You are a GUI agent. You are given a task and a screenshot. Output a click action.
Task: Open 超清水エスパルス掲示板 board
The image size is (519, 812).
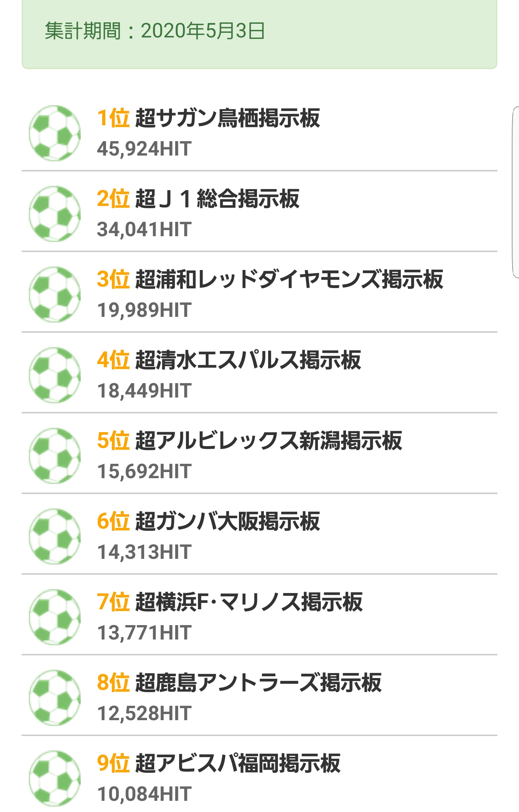(x=248, y=360)
